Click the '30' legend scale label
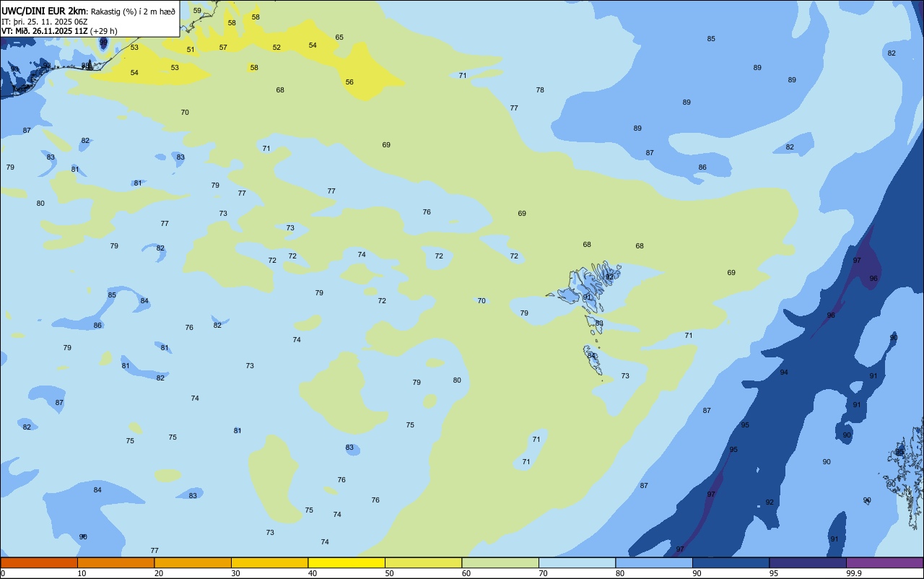This screenshot has height=579, width=924. point(236,573)
